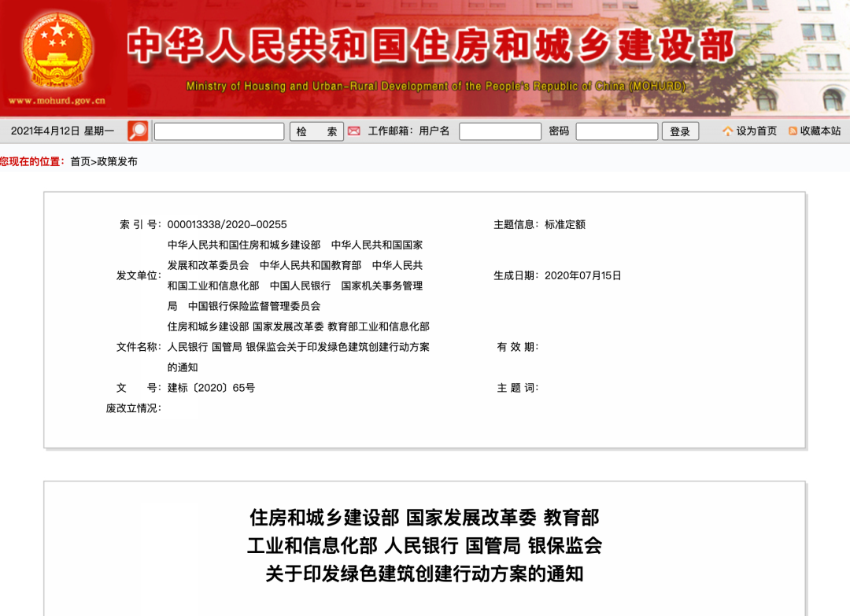Click the RSS icon beside 收藏本站

coord(793,131)
